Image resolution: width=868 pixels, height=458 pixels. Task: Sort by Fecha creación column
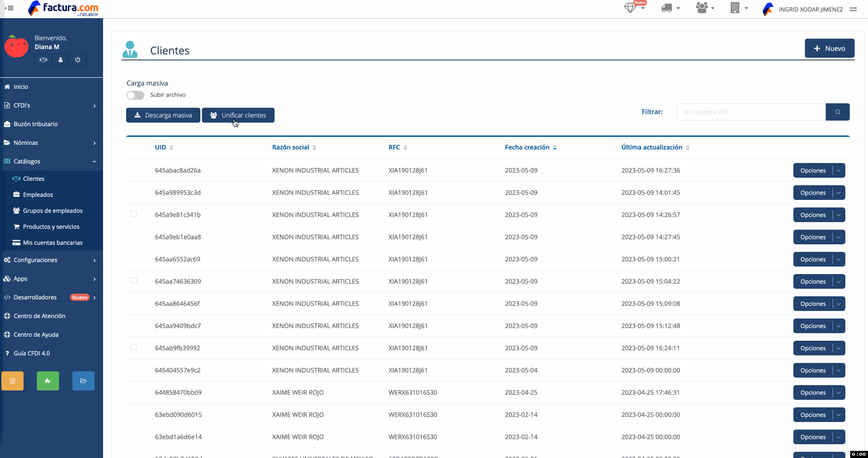tap(555, 147)
